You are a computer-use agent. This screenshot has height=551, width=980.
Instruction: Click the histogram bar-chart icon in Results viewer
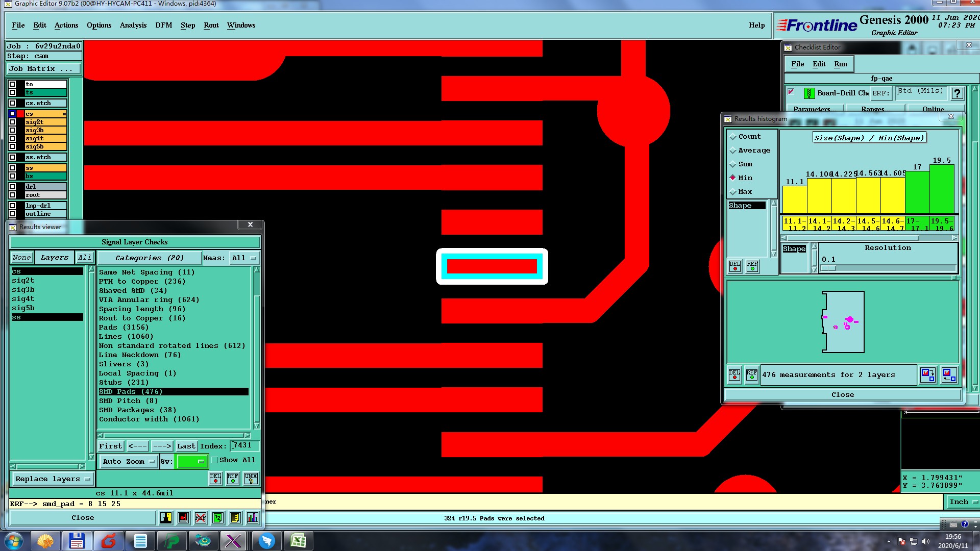tap(253, 518)
